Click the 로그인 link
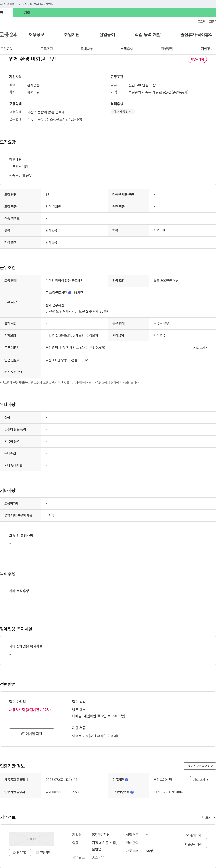 click(x=202, y=22)
